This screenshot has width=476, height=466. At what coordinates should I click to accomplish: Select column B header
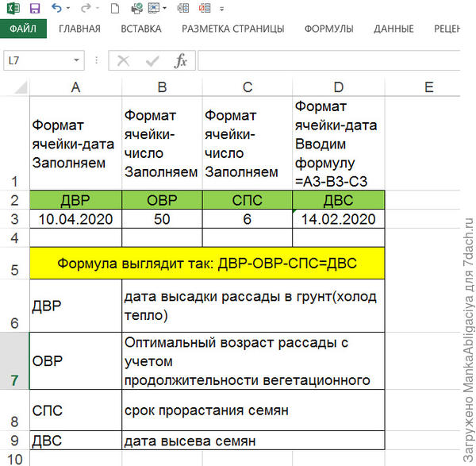(x=162, y=87)
